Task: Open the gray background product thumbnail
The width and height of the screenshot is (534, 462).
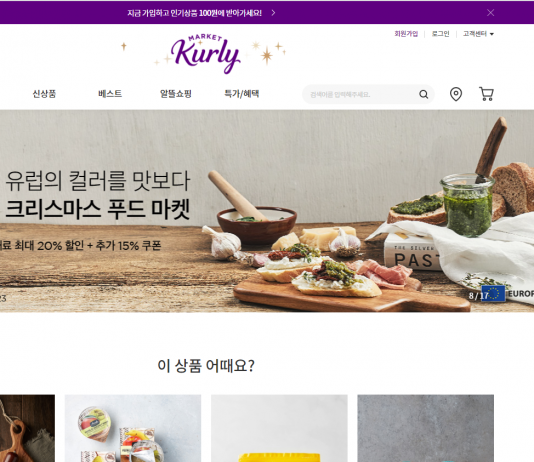Action: pos(425,428)
